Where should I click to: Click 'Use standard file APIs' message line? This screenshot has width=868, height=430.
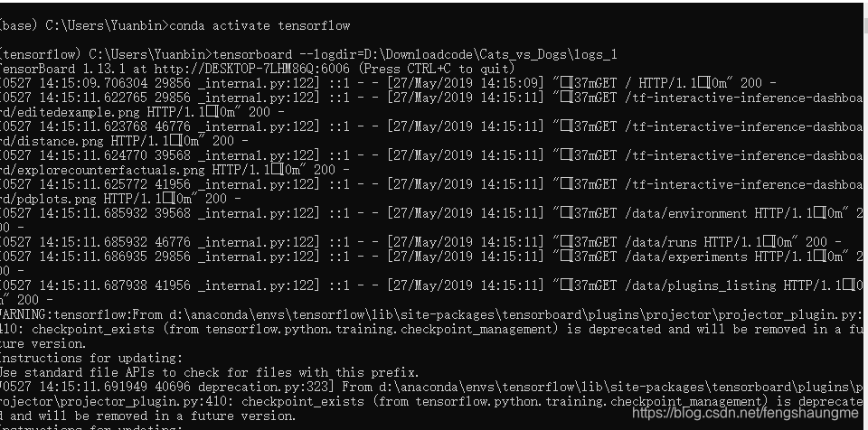[208, 372]
